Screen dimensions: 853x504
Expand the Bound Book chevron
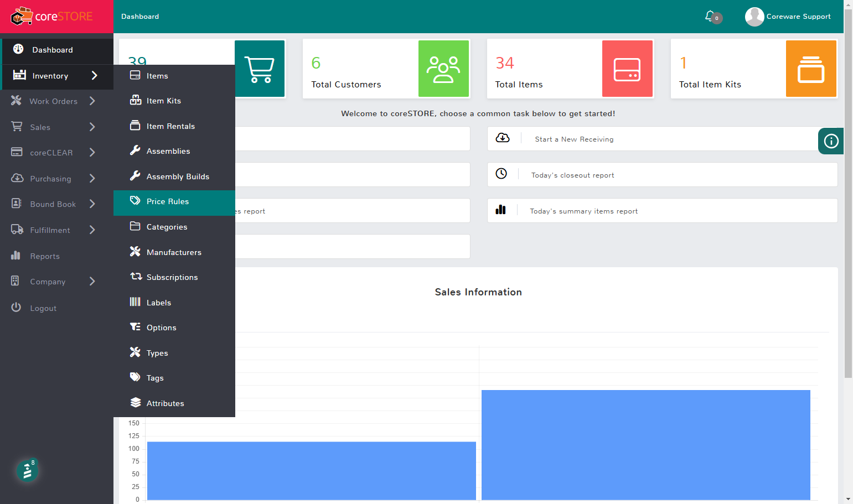[x=92, y=204]
